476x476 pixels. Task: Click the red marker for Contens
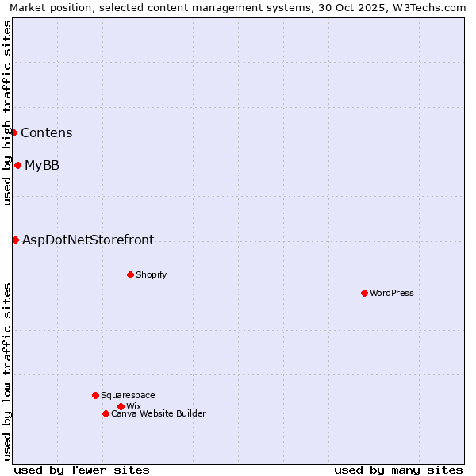[x=14, y=132]
